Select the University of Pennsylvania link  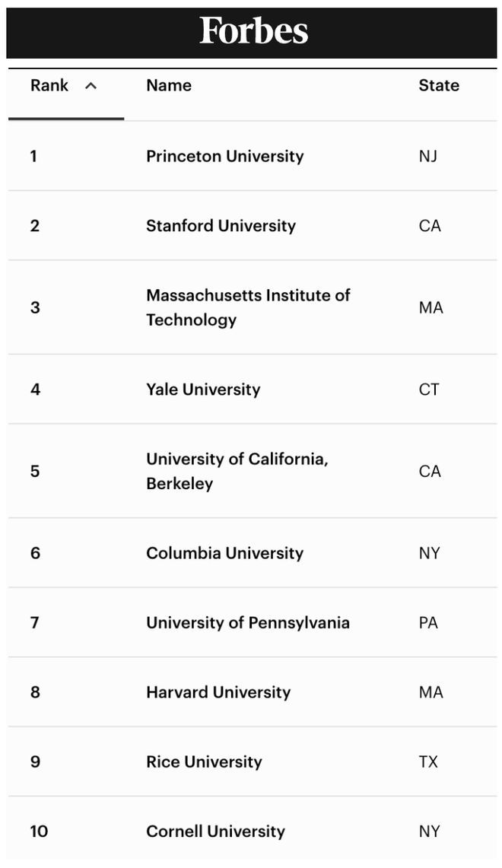[248, 622]
